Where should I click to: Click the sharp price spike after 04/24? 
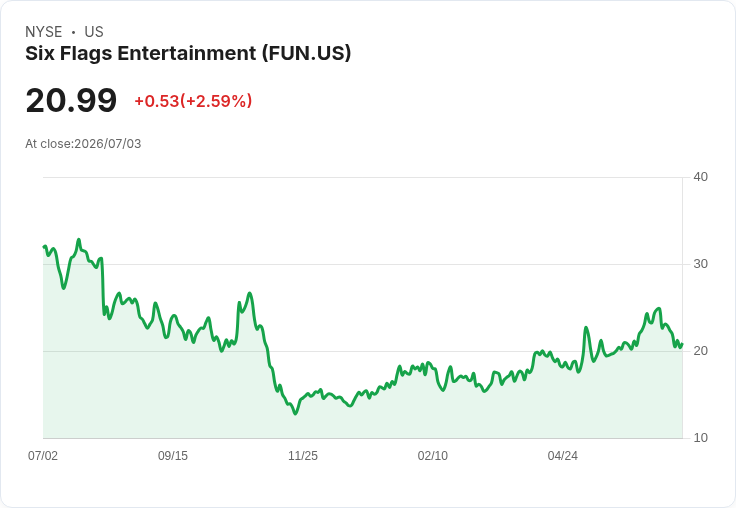586,327
